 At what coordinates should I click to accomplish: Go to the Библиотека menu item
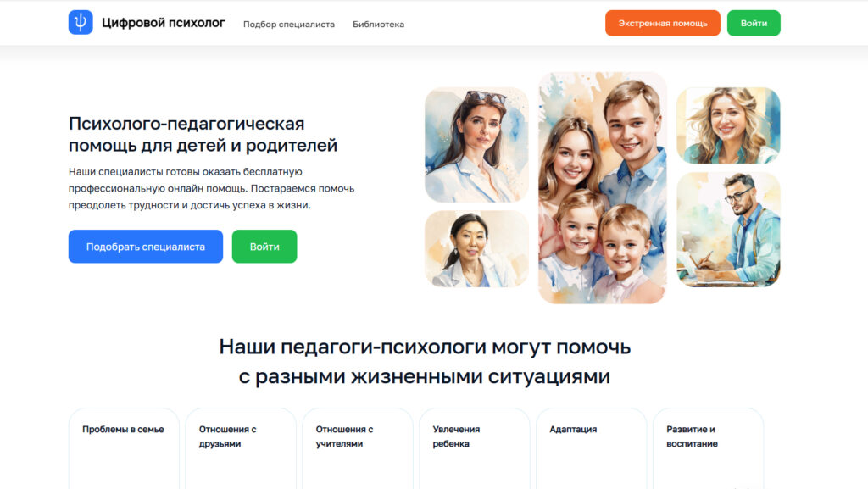(x=379, y=25)
